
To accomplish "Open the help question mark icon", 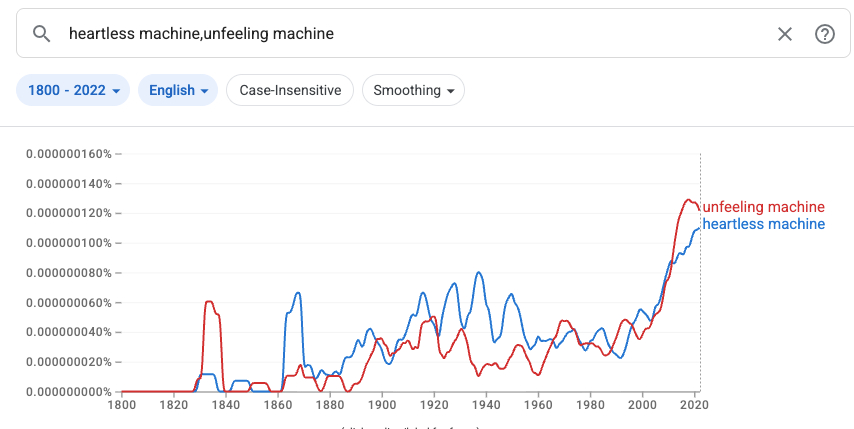I will 825,34.
